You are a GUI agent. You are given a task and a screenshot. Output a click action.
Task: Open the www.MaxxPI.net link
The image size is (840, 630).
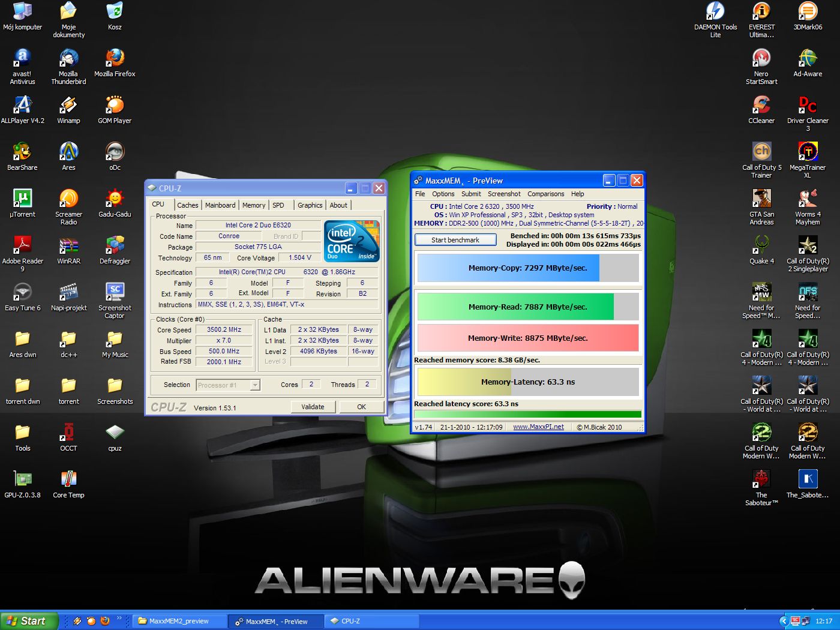click(538, 427)
